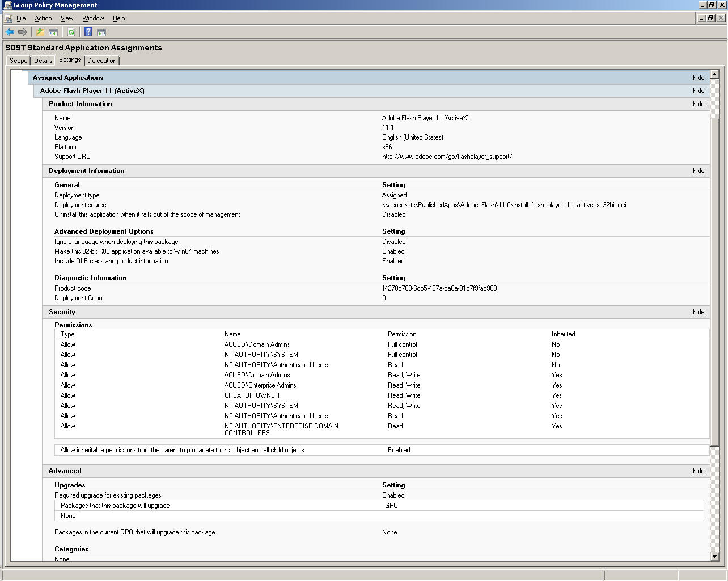Open the Details tab
The height and width of the screenshot is (581, 728).
(43, 60)
